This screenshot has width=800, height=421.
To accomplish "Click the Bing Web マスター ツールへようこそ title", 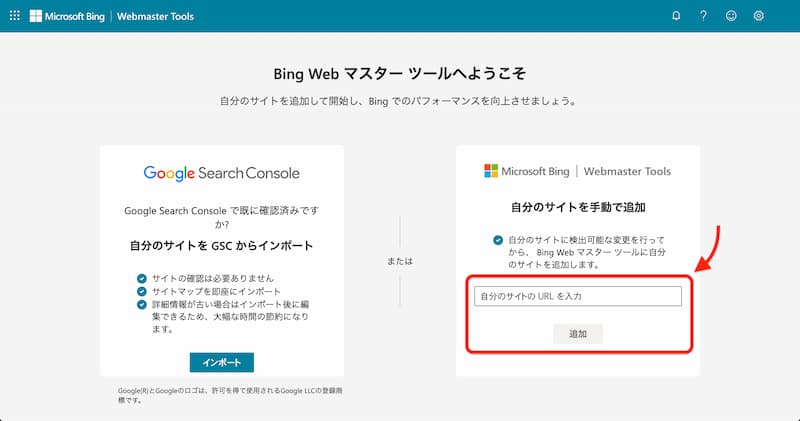I will tap(399, 73).
